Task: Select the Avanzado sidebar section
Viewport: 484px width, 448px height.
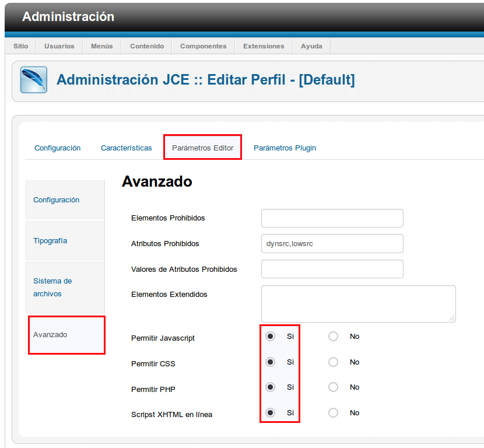Action: [66, 335]
